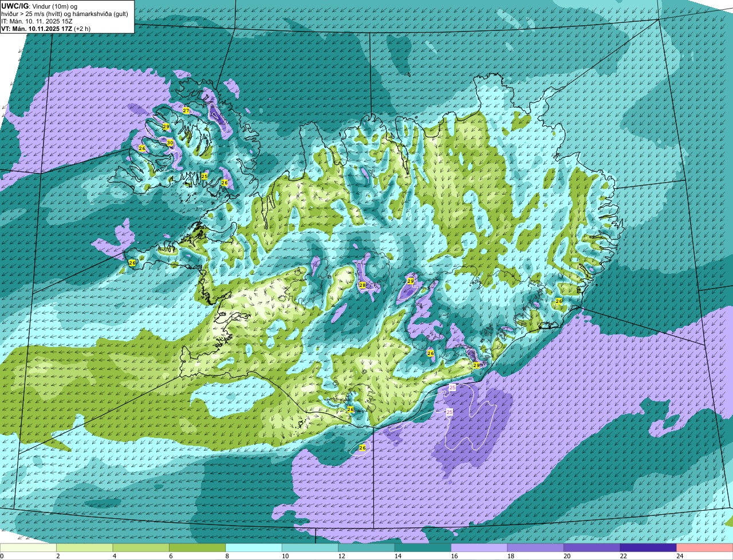Click the '8' scale label
Viewport: 733px width, 560px height.
[227, 555]
